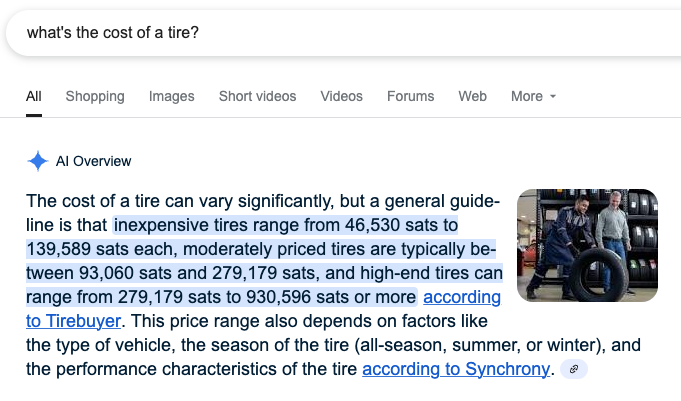The image size is (681, 401).
Task: Switch to the Web results tab
Action: tap(473, 96)
